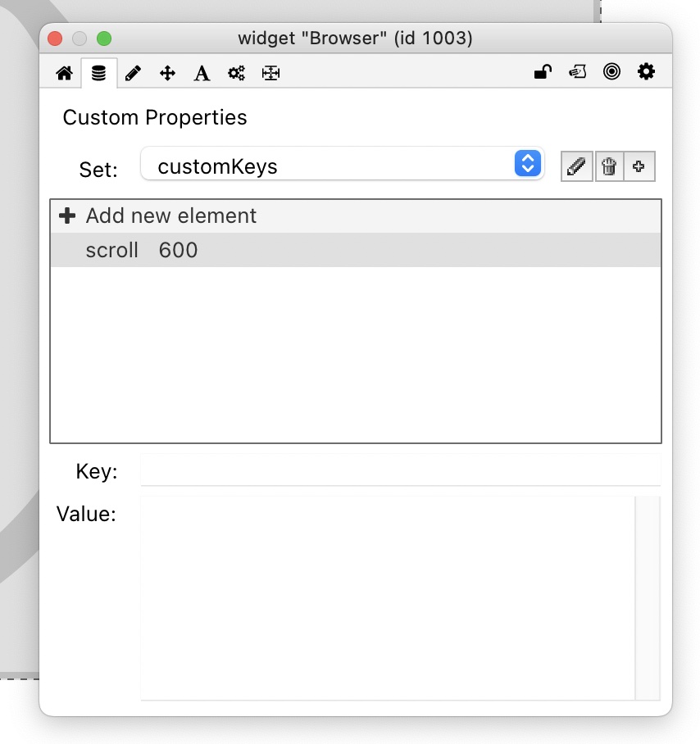The height and width of the screenshot is (744, 700).
Task: Click the plus icon beside Add new element
Action: click(67, 215)
